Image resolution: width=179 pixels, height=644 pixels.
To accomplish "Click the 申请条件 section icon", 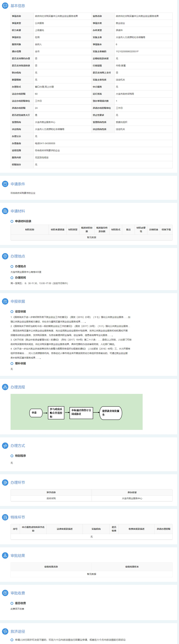I will click(x=5, y=184).
